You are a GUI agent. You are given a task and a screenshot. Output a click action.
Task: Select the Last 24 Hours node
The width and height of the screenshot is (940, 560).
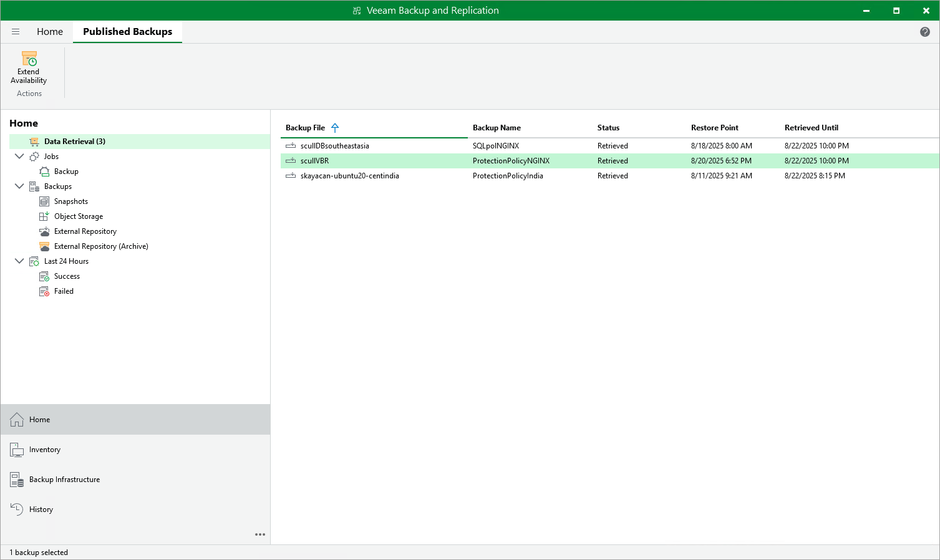[x=66, y=261]
